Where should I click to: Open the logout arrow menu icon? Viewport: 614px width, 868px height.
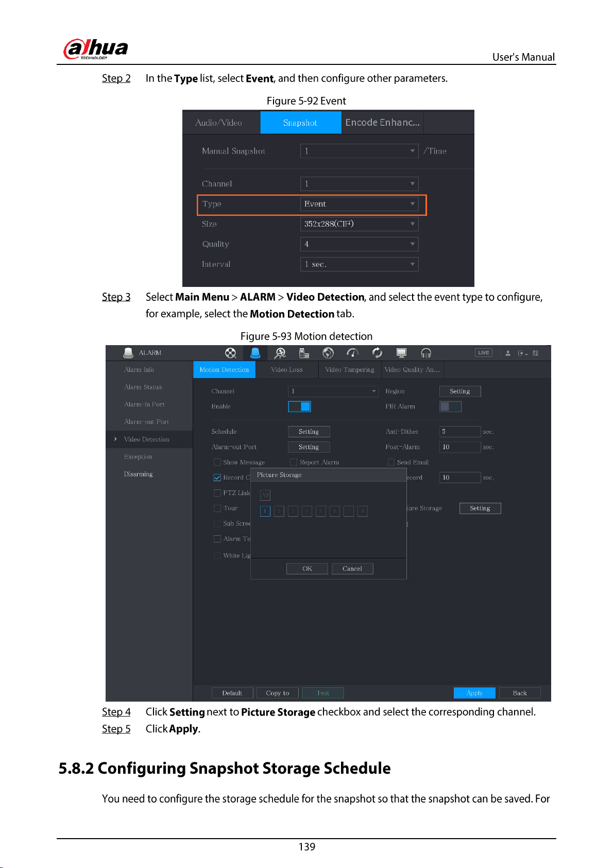(x=522, y=353)
